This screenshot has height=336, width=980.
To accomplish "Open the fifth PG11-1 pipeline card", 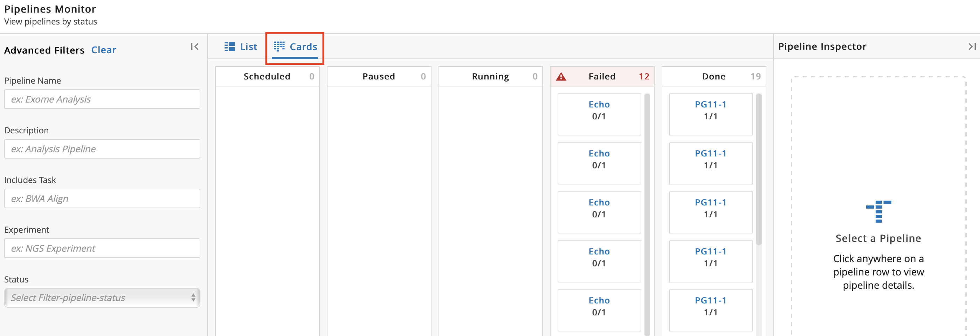I will [x=711, y=310].
